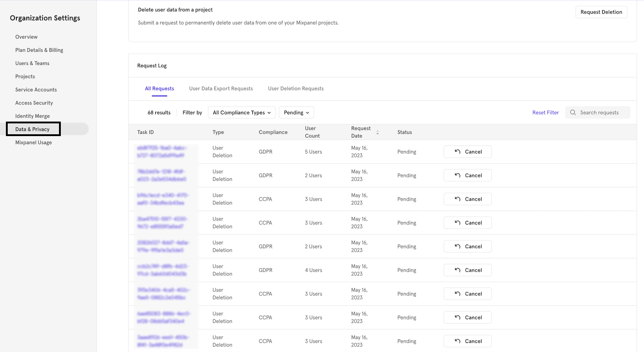Cancel the pending 5 Users deletion request

pos(467,152)
